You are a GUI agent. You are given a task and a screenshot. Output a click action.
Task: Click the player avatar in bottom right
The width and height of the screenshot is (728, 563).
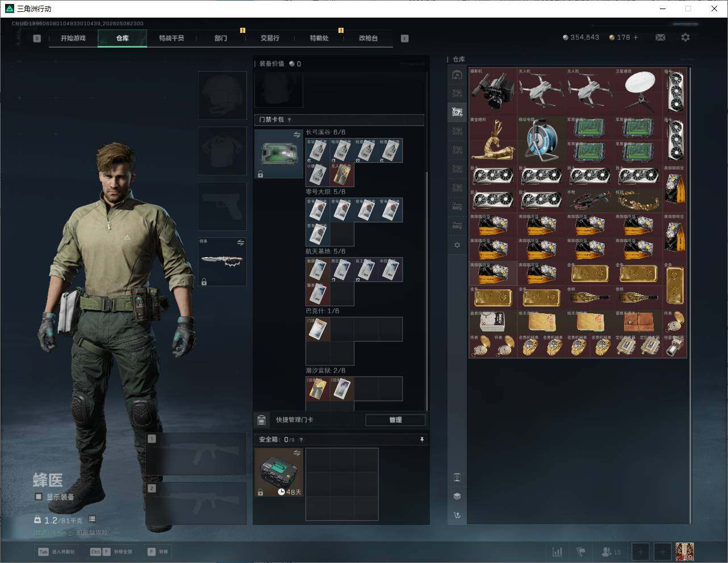pyautogui.click(x=685, y=552)
